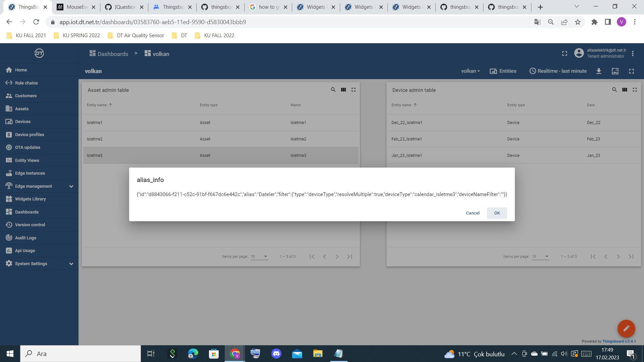
Task: Expand the Asset admin table to fullscreen
Action: 353,89
